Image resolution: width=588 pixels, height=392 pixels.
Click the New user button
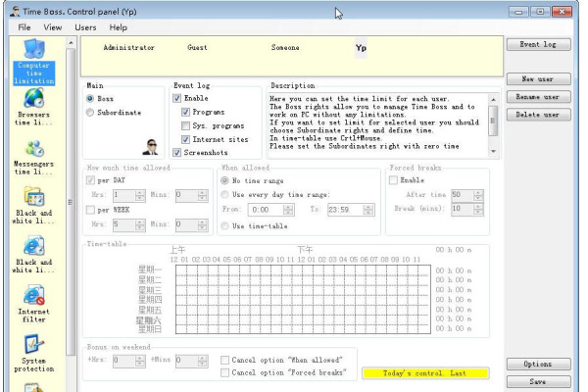(x=538, y=79)
